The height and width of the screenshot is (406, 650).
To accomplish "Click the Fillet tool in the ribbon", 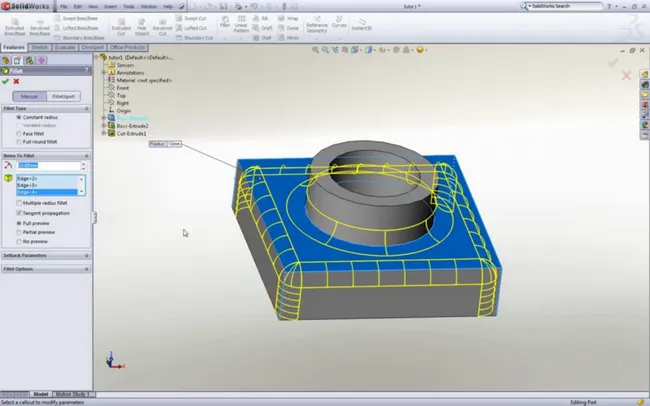I will [x=225, y=22].
